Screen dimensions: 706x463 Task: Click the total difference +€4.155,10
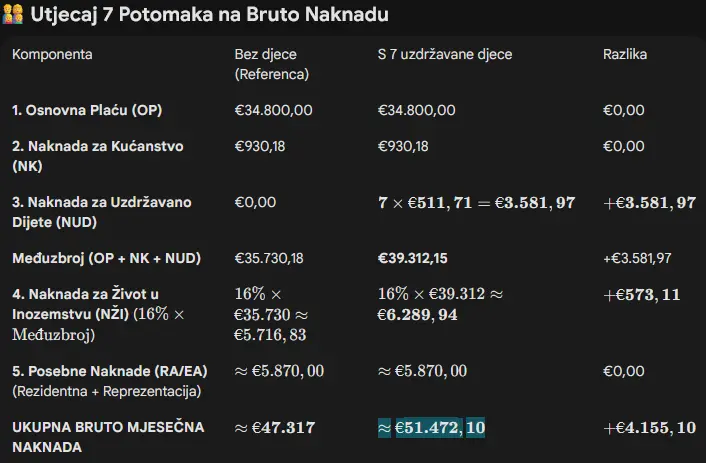[650, 428]
